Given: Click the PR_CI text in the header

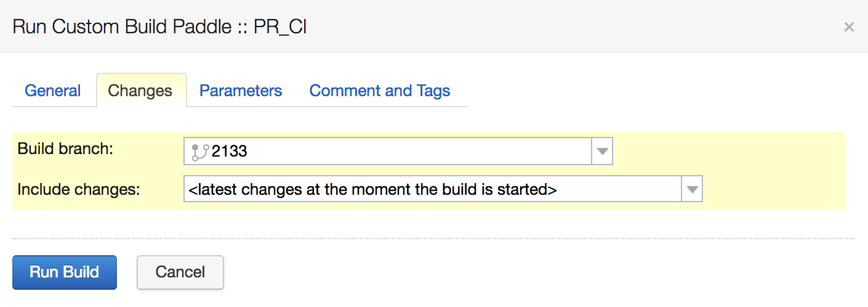Looking at the screenshot, I should 280,27.
